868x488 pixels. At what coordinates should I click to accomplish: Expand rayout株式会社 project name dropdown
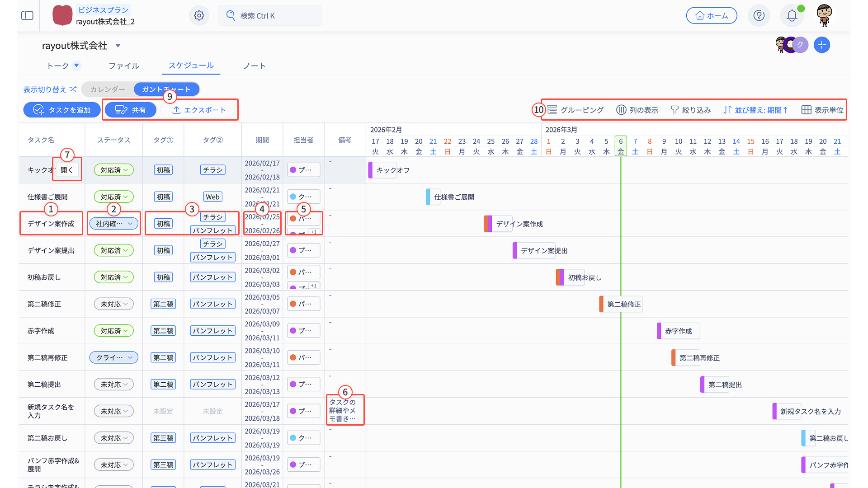pos(118,46)
